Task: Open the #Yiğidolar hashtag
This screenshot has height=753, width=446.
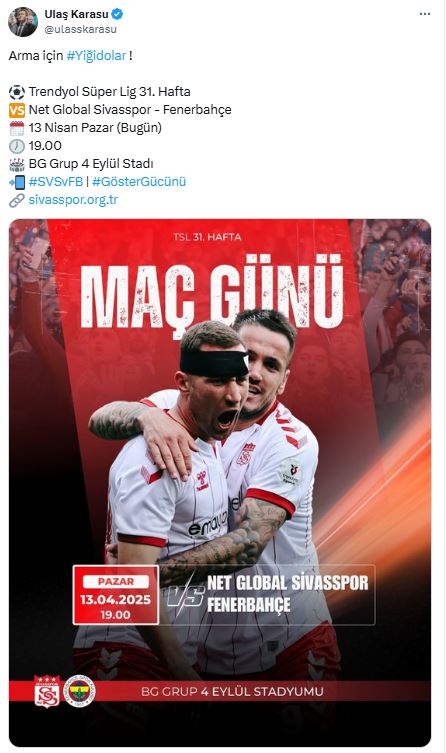Action: pos(96,56)
